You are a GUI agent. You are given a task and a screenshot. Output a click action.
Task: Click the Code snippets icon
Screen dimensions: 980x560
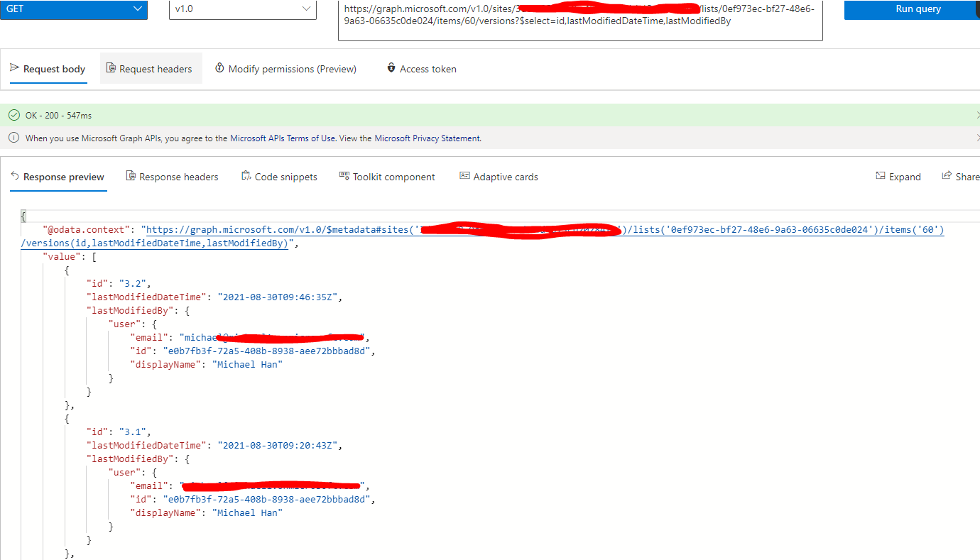(246, 176)
